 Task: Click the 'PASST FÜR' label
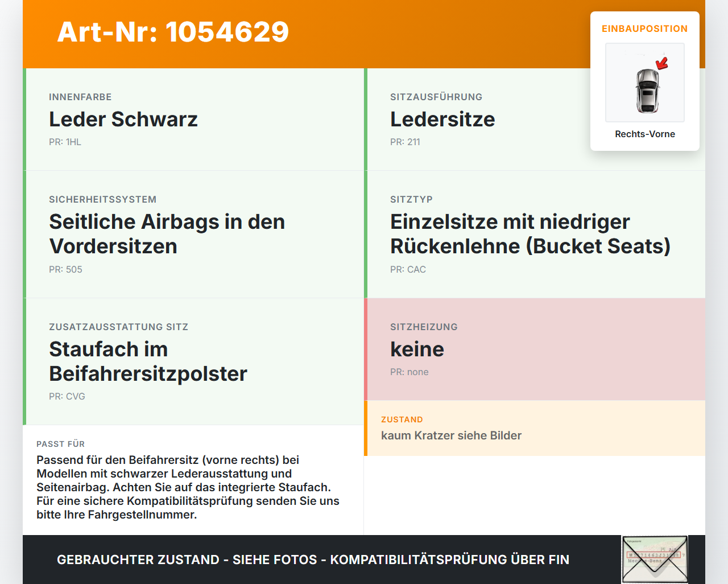click(x=60, y=444)
